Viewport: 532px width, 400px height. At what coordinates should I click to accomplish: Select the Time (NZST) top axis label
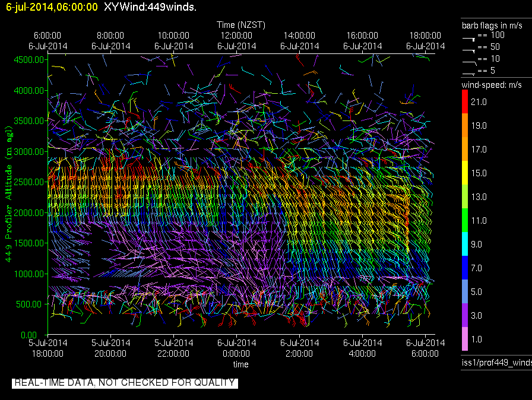[241, 25]
